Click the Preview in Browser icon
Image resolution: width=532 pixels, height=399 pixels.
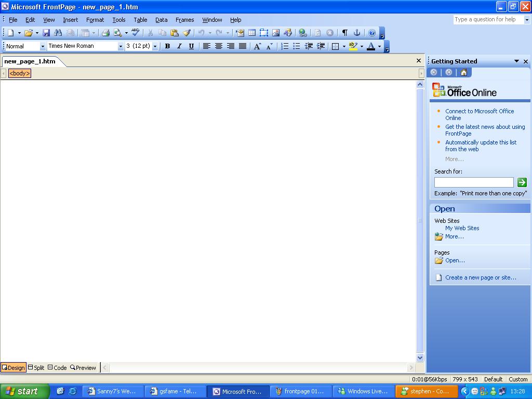118,32
